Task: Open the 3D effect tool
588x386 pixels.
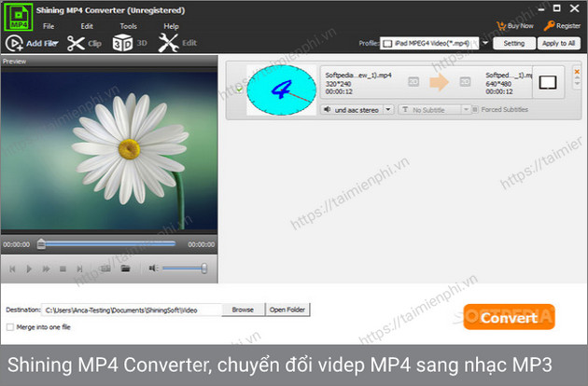Action: pyautogui.click(x=122, y=43)
